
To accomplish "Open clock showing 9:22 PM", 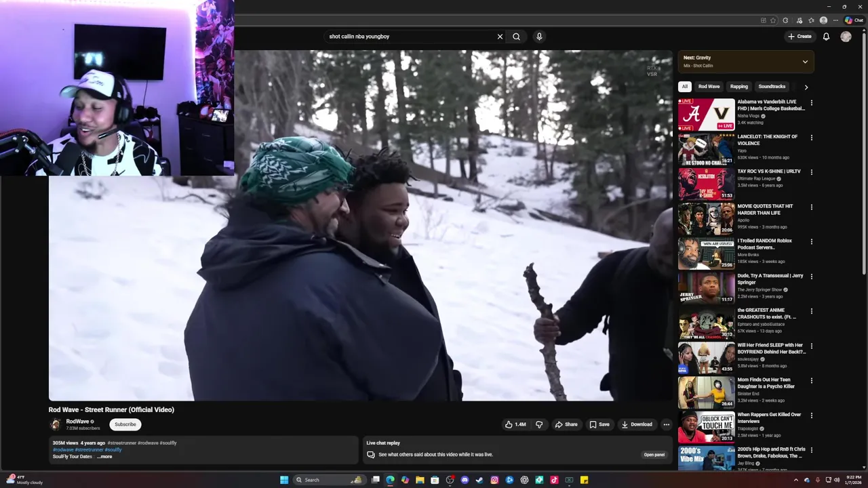I will point(852,480).
